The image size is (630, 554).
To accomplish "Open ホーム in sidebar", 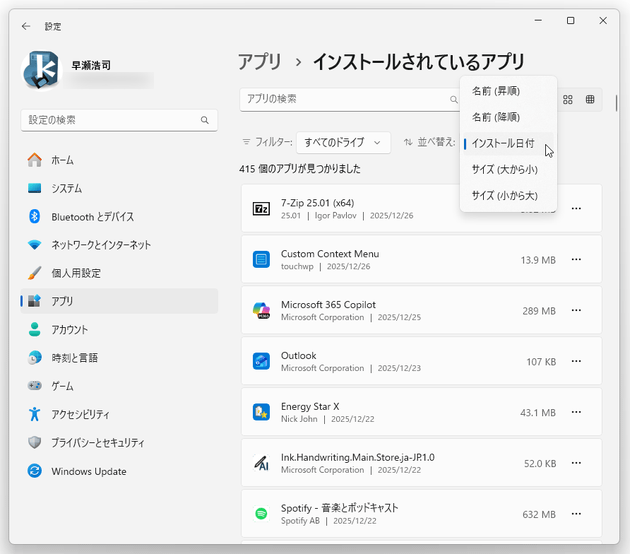I will 119,160.
